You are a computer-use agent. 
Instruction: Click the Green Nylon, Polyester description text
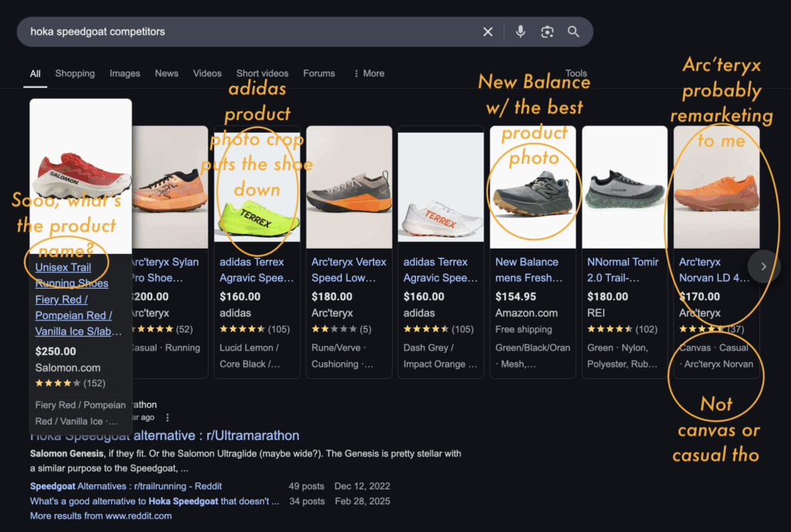[x=622, y=356]
